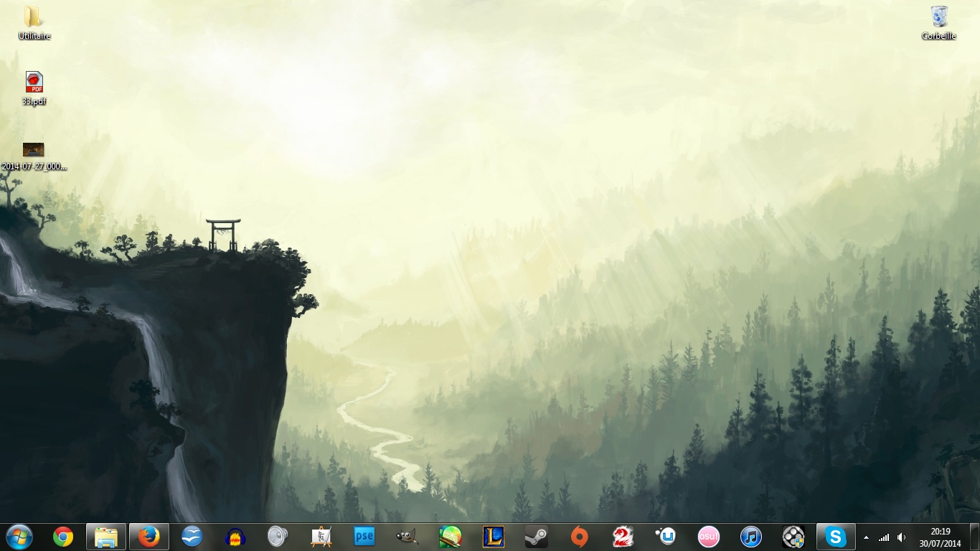This screenshot has height=551, width=980.
Task: Launch Origin from the taskbar
Action: 580,537
